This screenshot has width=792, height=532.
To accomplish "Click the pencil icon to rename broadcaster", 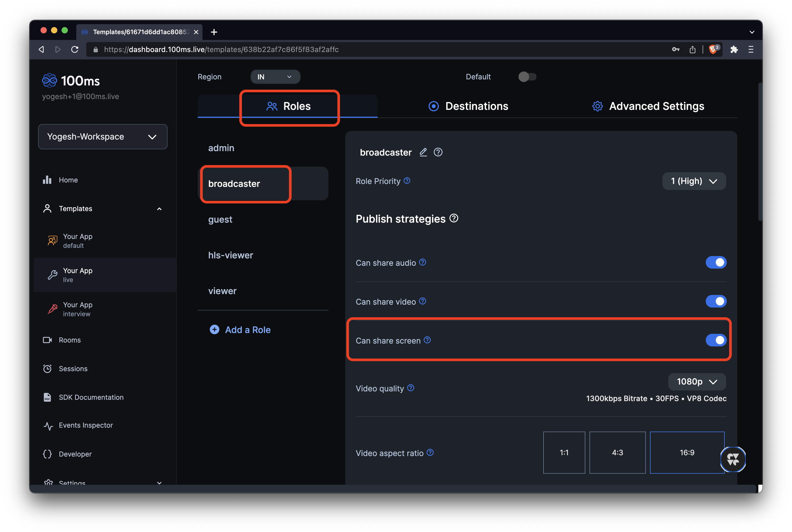I will pos(423,152).
